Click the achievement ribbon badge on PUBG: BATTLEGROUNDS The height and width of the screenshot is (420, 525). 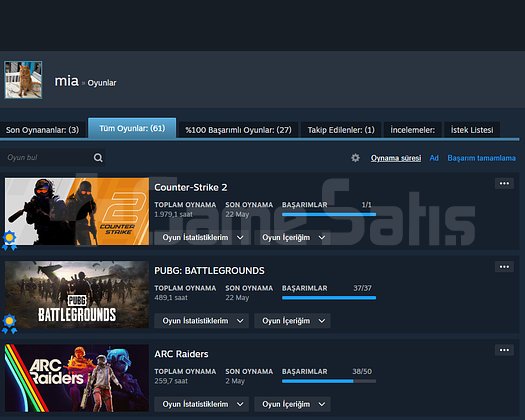click(9, 324)
